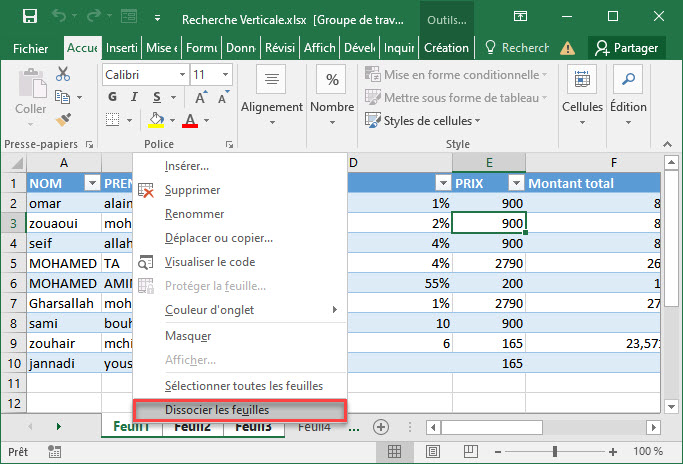Select the Feuil4 sheet tab
Viewport: 683px width, 464px height.
314,427
